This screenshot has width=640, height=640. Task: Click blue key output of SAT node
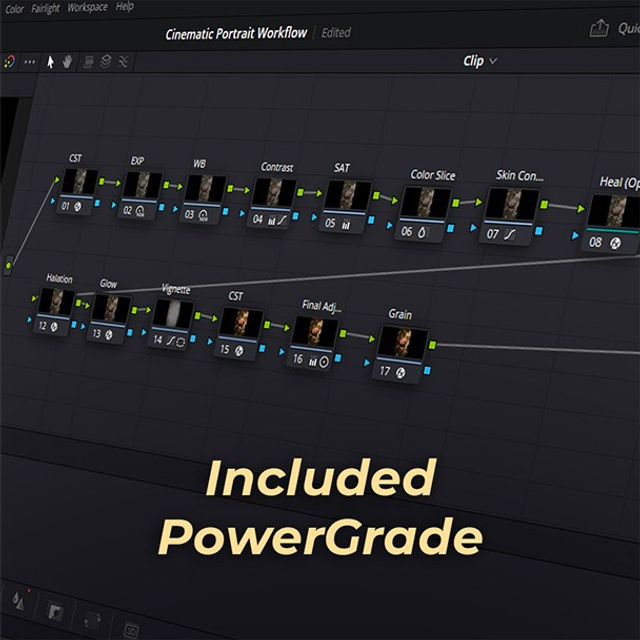371,220
